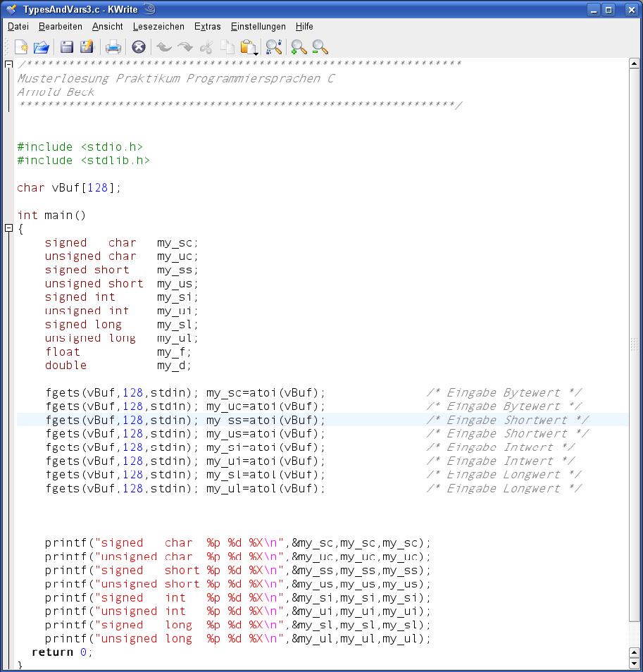Click the 'my_us=atoi(vBuf);' statement
Image resolution: width=643 pixels, height=672 pixels.
[x=266, y=434]
